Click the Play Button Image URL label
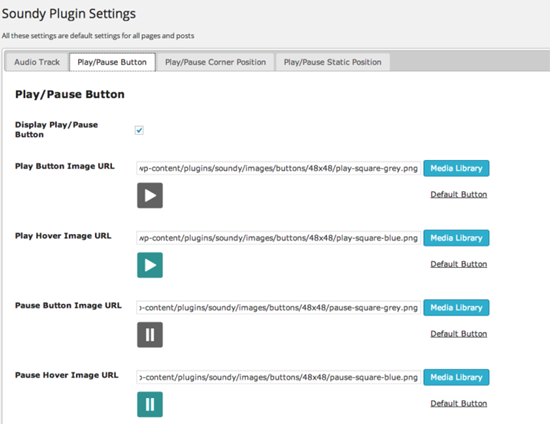Image resolution: width=550 pixels, height=424 pixels. pos(65,166)
